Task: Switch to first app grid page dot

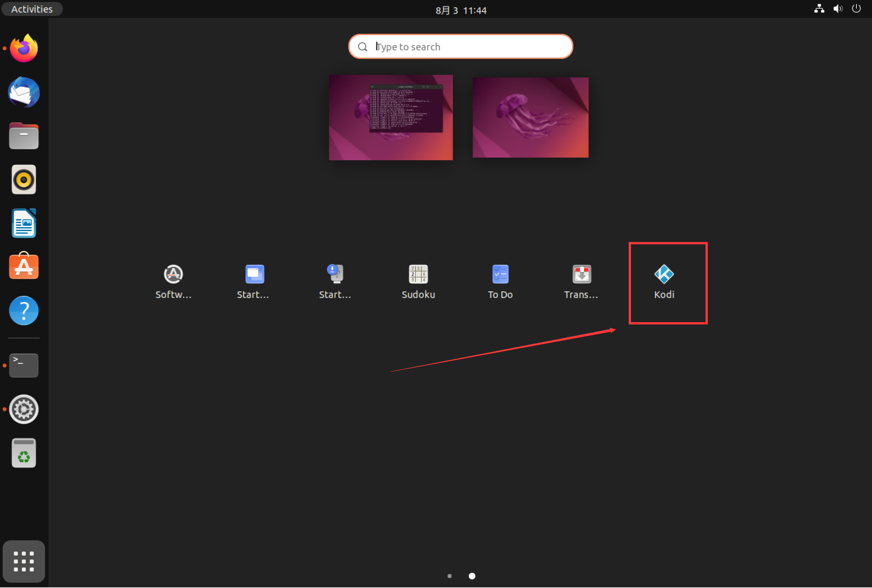Action: [449, 576]
